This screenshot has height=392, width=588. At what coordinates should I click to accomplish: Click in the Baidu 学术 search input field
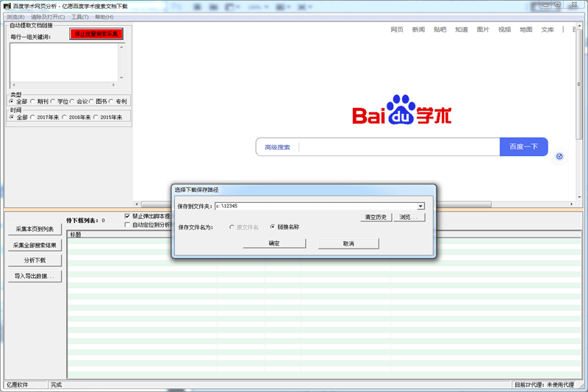(399, 147)
